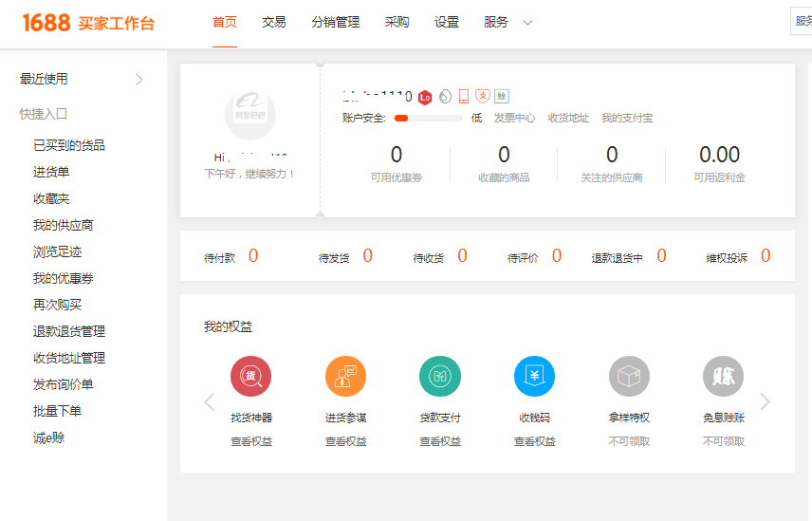Select the 贷款支付 green icon
The image size is (812, 521).
tap(440, 377)
